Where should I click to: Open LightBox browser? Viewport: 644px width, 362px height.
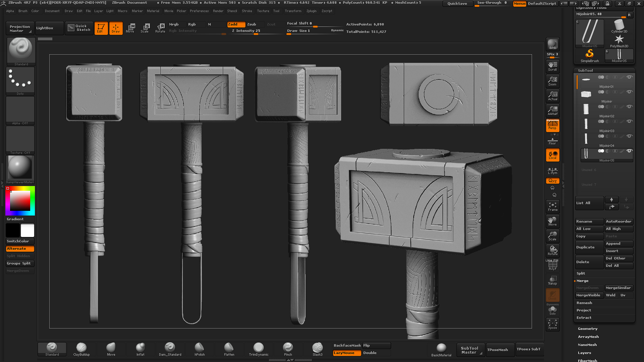coord(50,28)
